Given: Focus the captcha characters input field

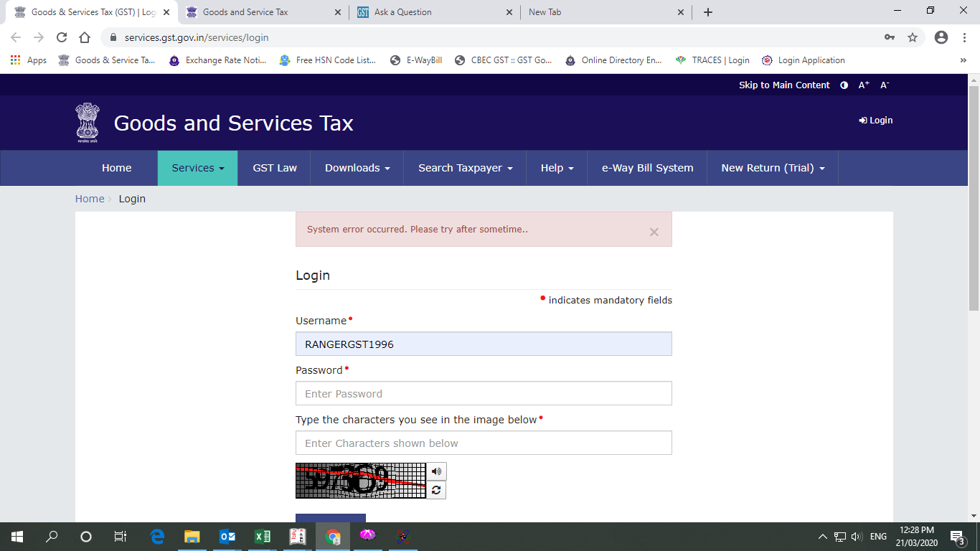Looking at the screenshot, I should point(484,443).
